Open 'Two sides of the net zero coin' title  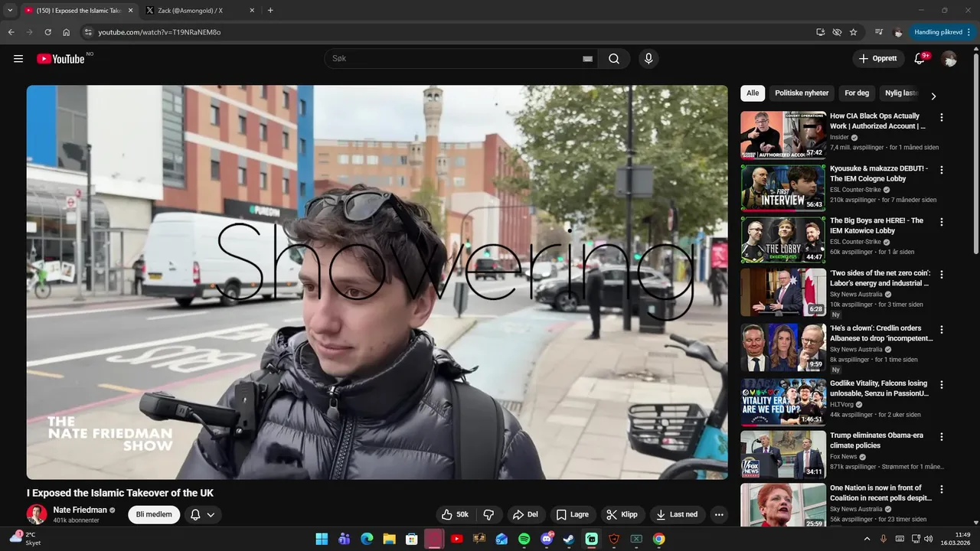(880, 278)
